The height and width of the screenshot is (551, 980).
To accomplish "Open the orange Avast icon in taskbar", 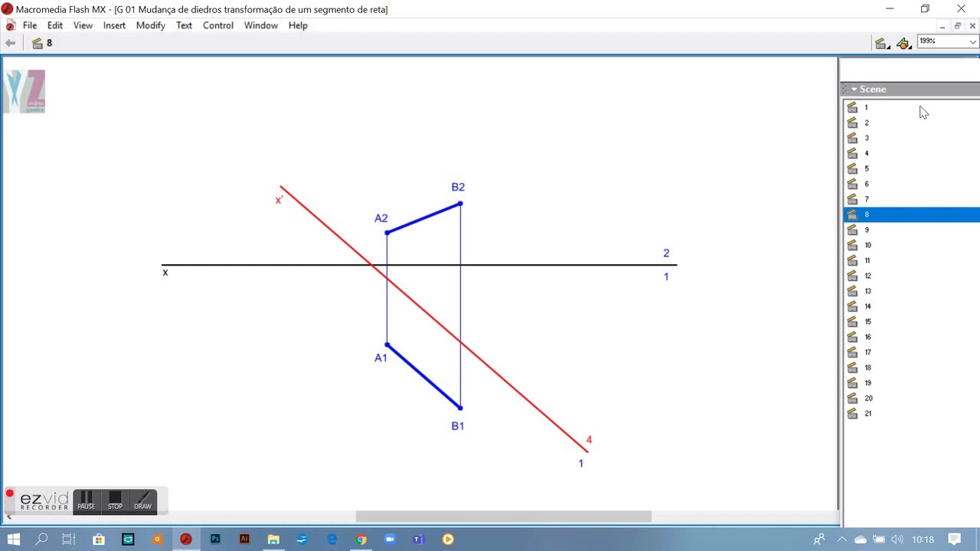I will pyautogui.click(x=157, y=540).
